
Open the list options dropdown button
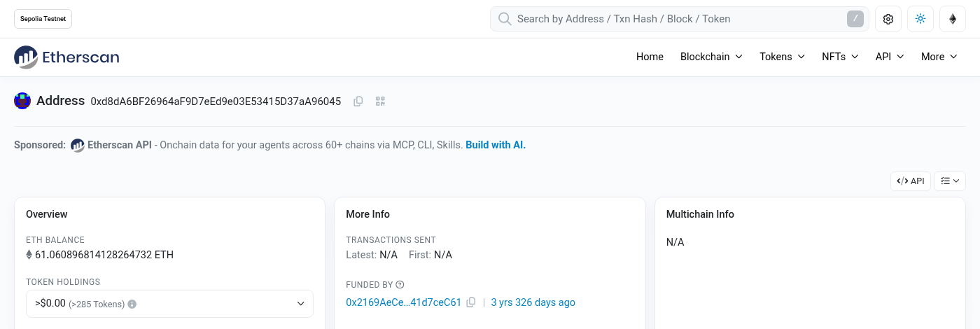click(x=950, y=181)
